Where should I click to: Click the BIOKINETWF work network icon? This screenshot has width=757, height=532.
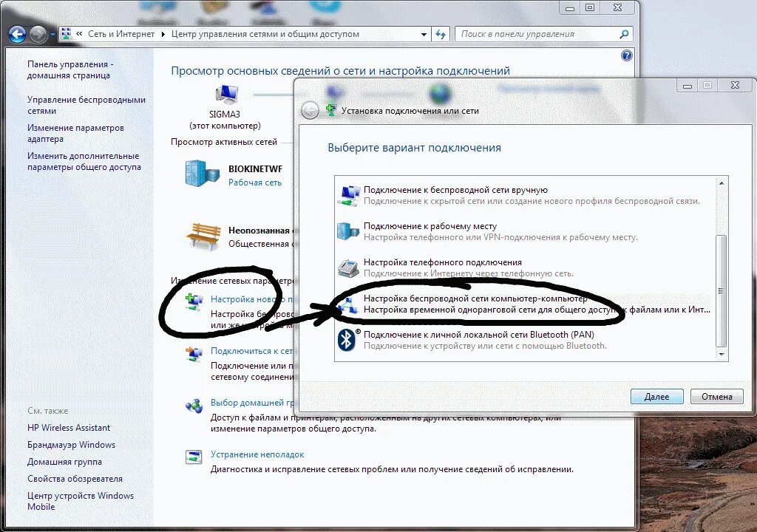[x=202, y=174]
